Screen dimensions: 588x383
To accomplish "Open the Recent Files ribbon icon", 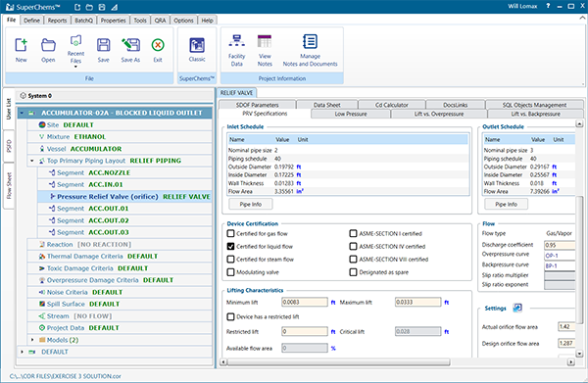I will click(x=75, y=41).
